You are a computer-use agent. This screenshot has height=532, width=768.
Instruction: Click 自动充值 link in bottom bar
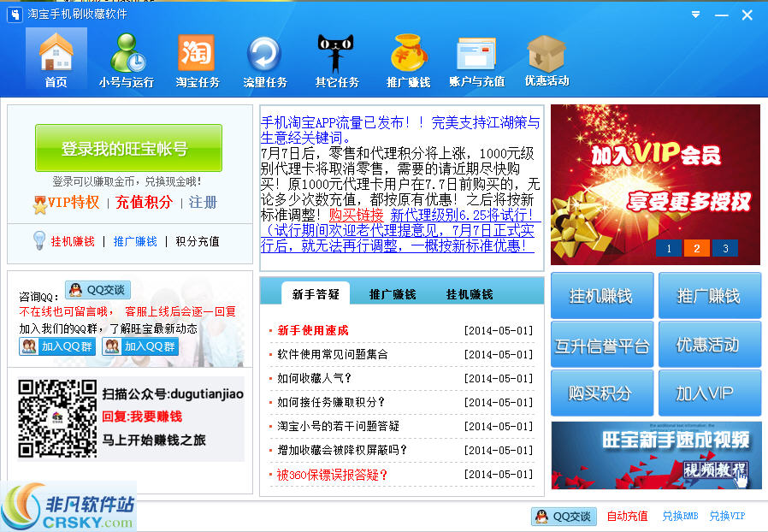627,517
